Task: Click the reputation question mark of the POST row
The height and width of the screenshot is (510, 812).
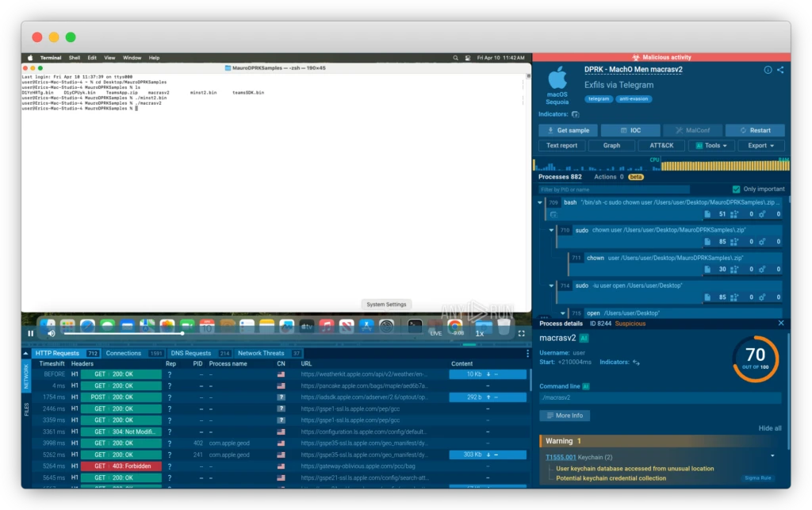Action: 170,397
